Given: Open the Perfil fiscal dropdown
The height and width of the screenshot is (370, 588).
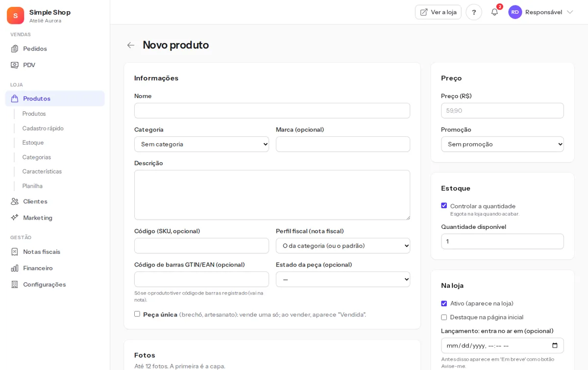Looking at the screenshot, I should point(343,246).
